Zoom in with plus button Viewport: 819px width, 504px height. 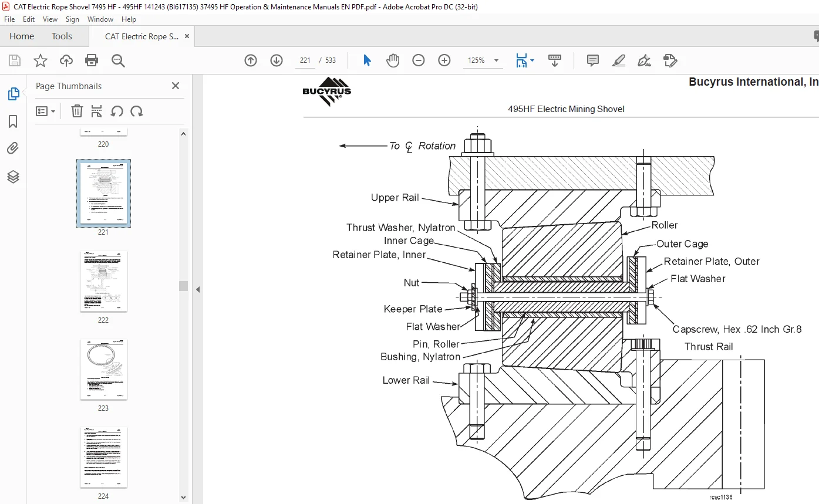pyautogui.click(x=444, y=60)
